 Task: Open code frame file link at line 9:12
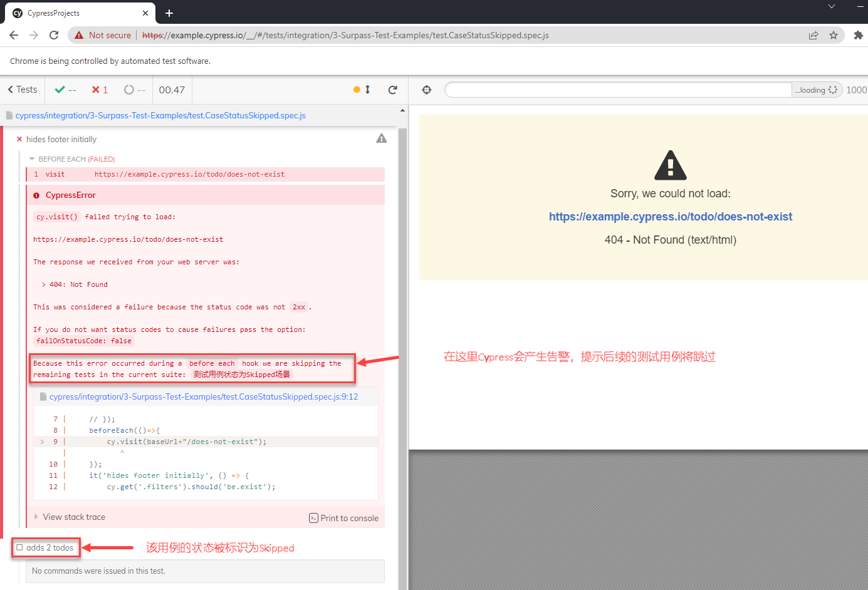click(x=204, y=396)
